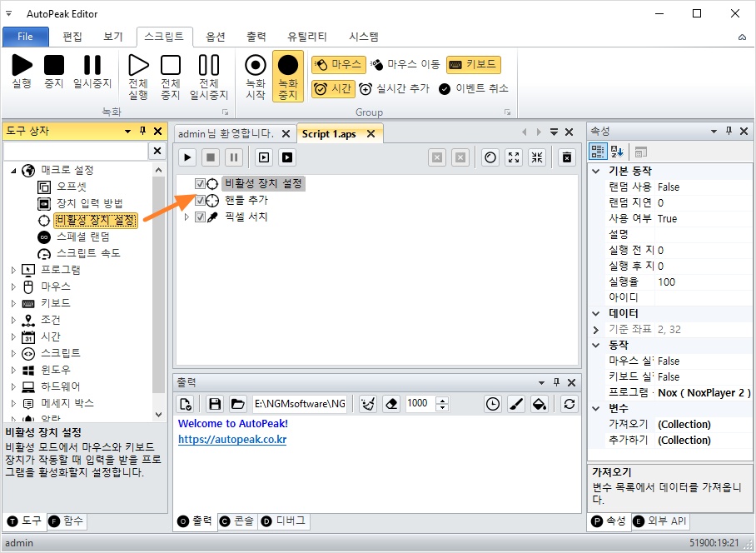This screenshot has height=553, width=756.
Task: Switch to 'admin님 환영합니다' document tab
Action: coord(226,133)
